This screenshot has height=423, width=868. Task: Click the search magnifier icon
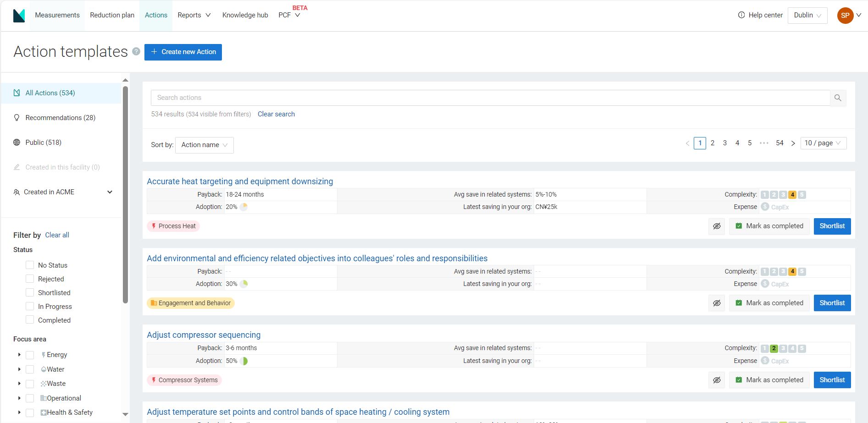838,98
